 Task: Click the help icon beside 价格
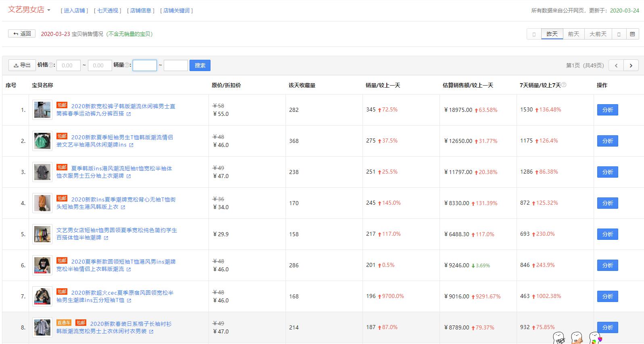51,65
